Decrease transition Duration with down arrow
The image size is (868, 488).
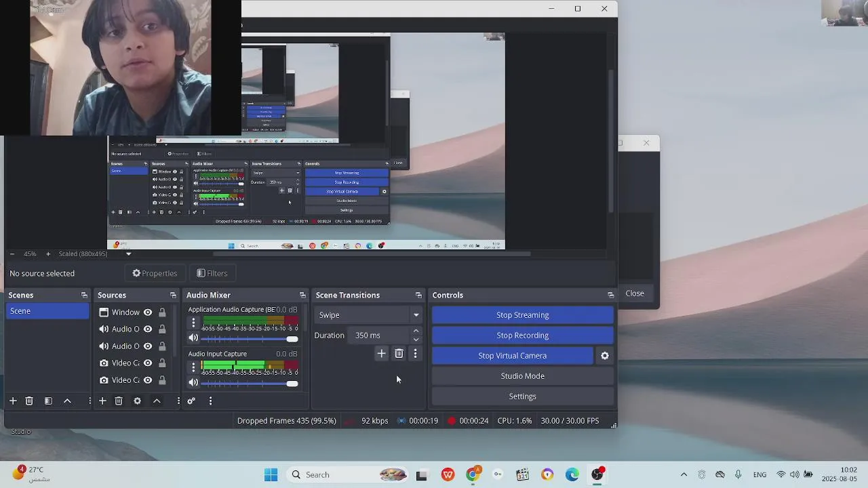point(416,340)
